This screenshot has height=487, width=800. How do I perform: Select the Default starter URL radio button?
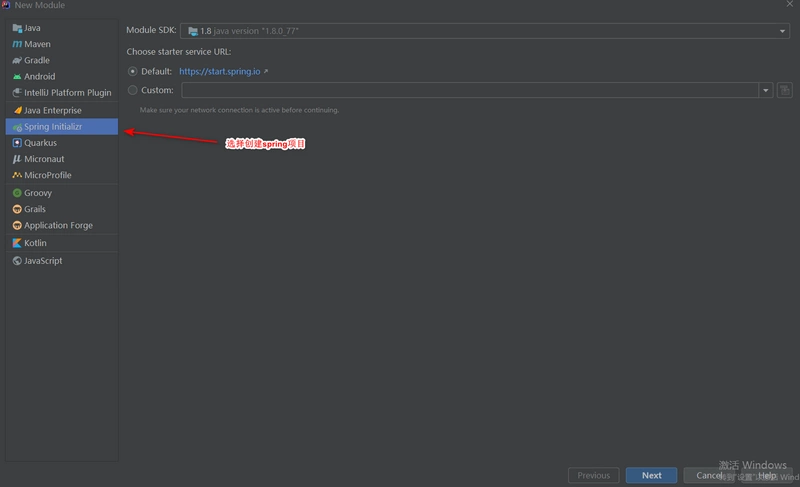click(133, 71)
